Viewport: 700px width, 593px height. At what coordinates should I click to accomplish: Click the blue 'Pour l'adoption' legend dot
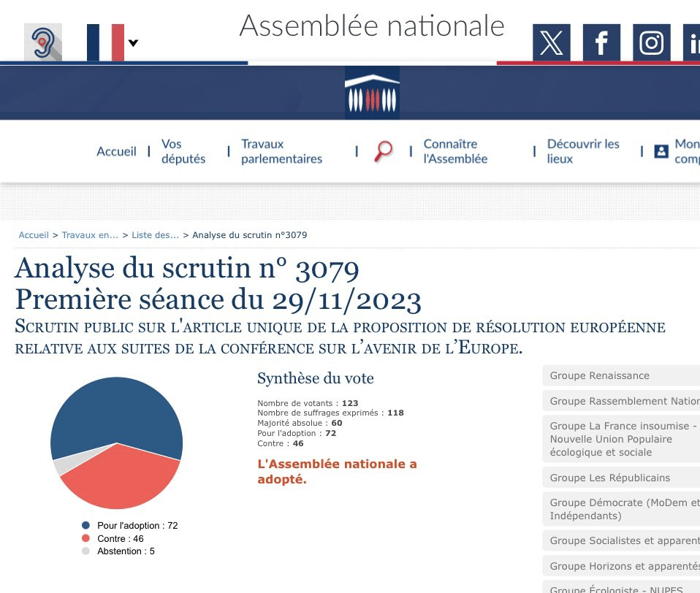(x=85, y=526)
